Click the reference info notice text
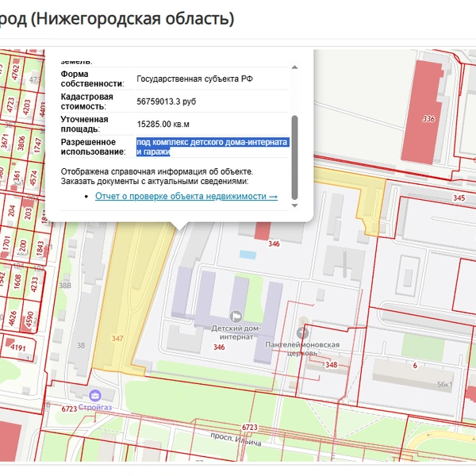Image resolution: width=476 pixels, height=476 pixels. click(157, 176)
